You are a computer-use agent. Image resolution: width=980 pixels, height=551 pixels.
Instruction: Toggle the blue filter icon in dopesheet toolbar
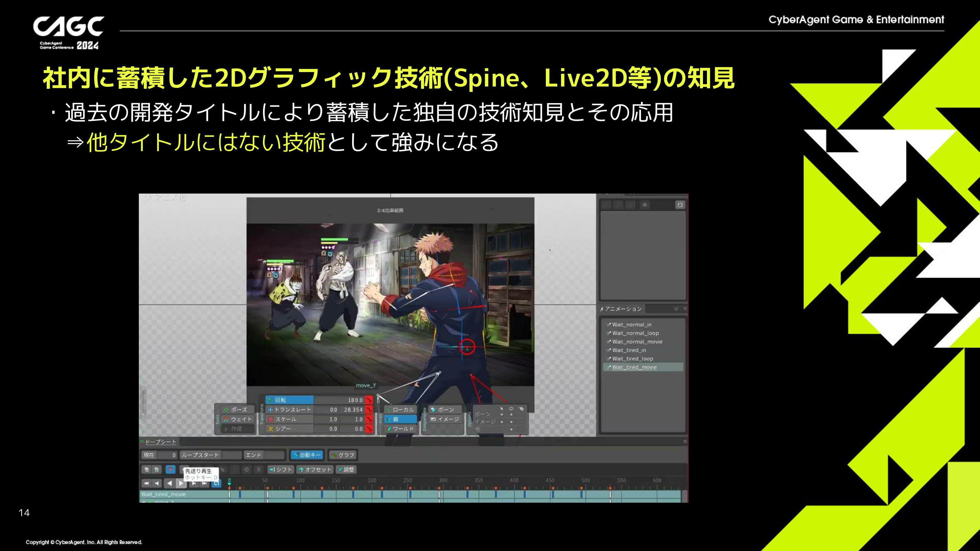click(171, 470)
